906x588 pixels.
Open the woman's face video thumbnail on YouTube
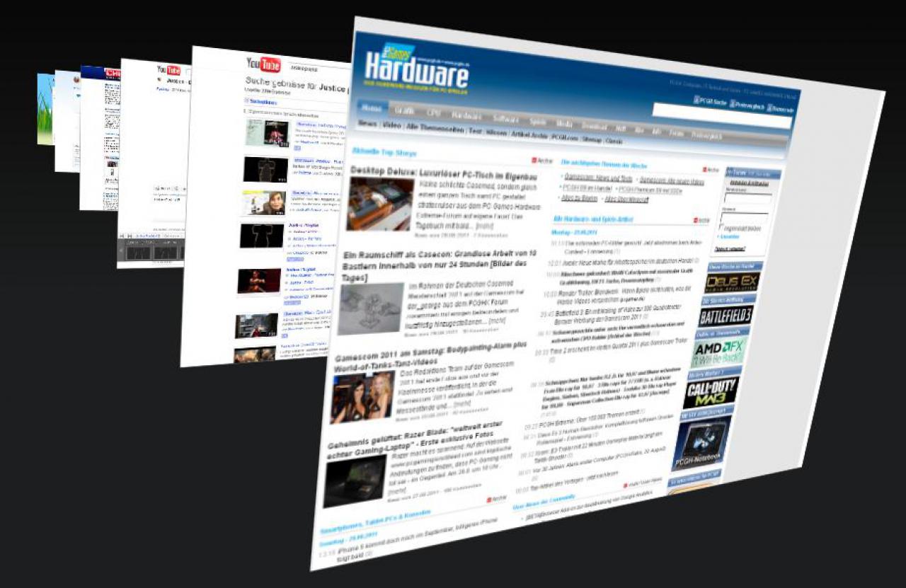(x=263, y=202)
